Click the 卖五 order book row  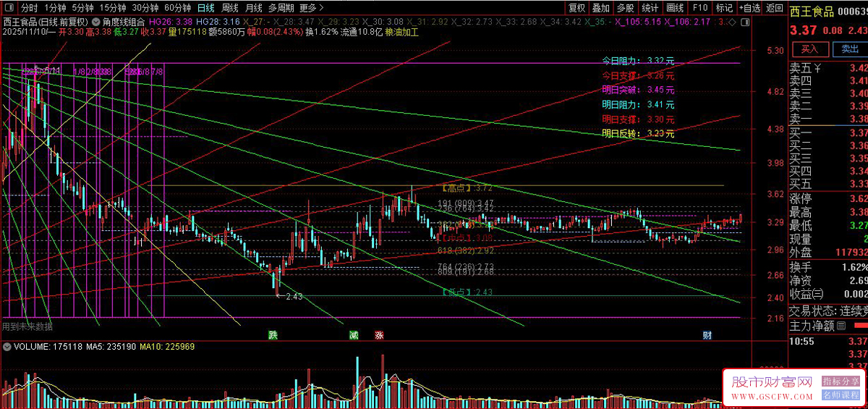pos(828,68)
